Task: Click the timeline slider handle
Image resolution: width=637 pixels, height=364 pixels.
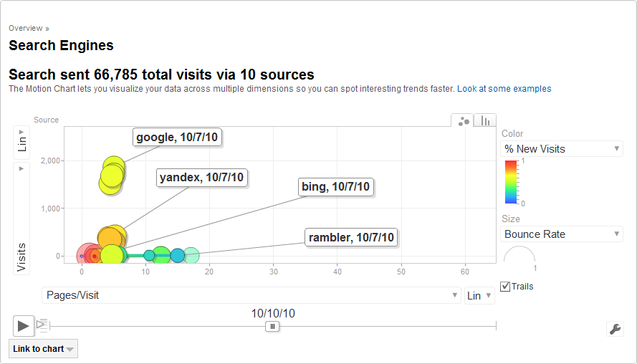Action: coord(272,326)
